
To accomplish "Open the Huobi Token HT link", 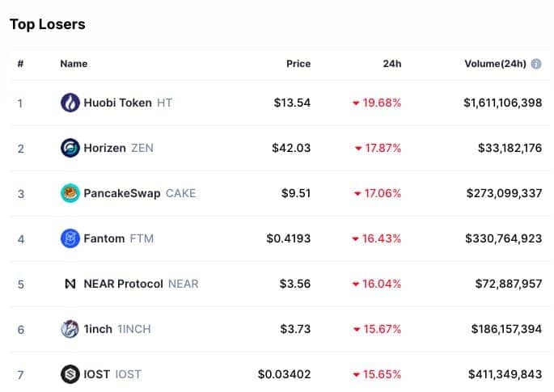I will click(128, 103).
